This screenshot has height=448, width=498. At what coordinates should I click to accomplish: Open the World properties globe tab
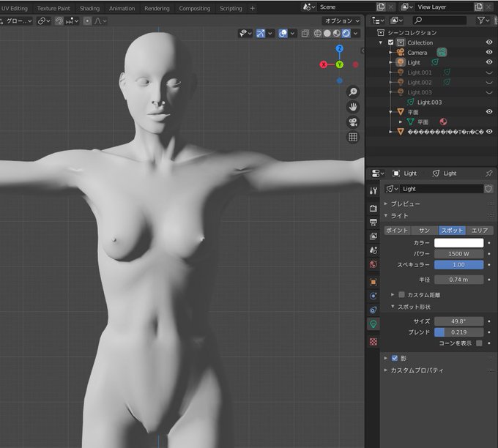click(373, 264)
